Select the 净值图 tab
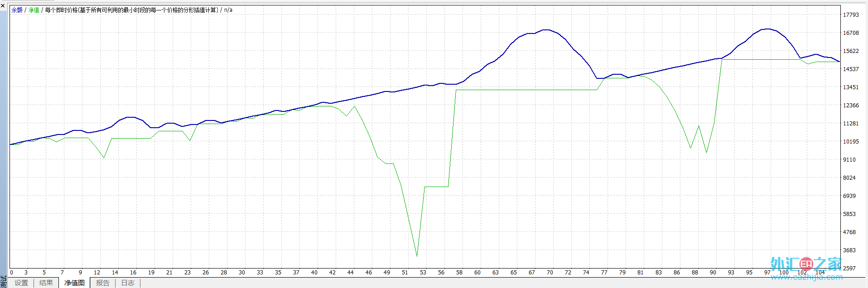 click(74, 283)
